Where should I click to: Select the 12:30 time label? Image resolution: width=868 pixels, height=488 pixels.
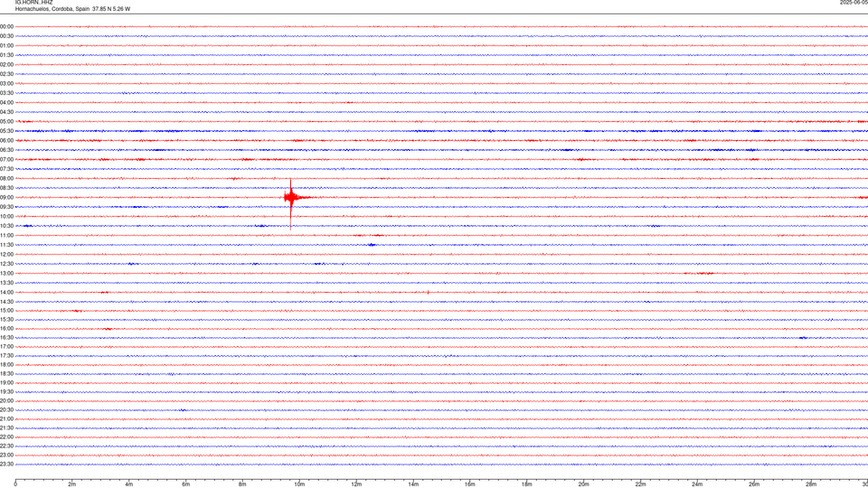(x=6, y=264)
